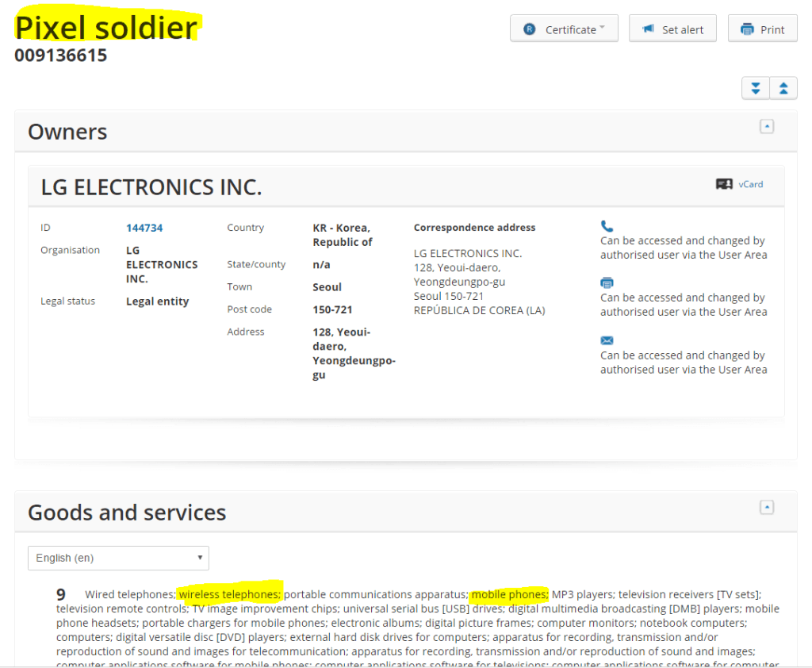Image resolution: width=812 pixels, height=668 pixels.
Task: Collapse the Owners section panel
Action: coord(766,127)
